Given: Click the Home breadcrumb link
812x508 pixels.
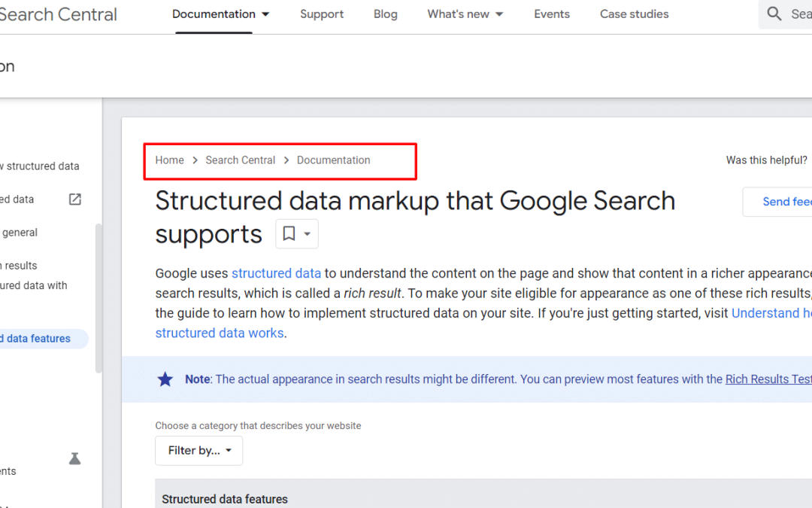Looking at the screenshot, I should pos(169,160).
